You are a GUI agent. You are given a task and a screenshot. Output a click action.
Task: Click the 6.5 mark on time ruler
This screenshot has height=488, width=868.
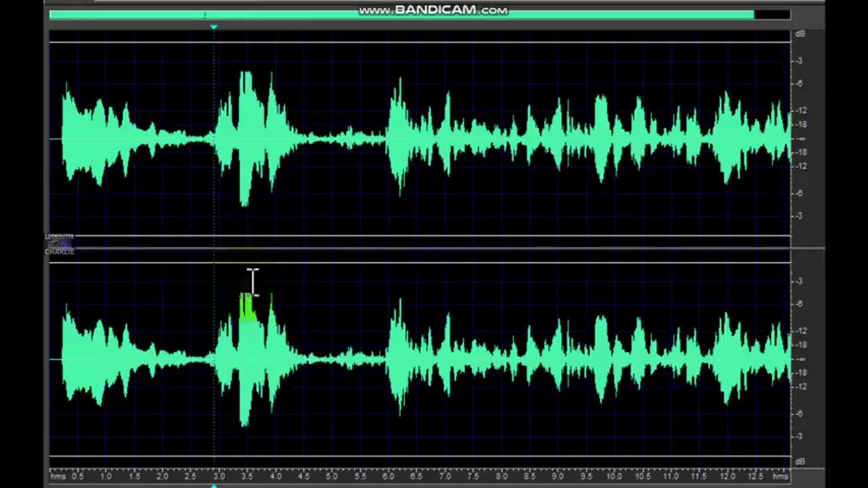click(x=416, y=476)
